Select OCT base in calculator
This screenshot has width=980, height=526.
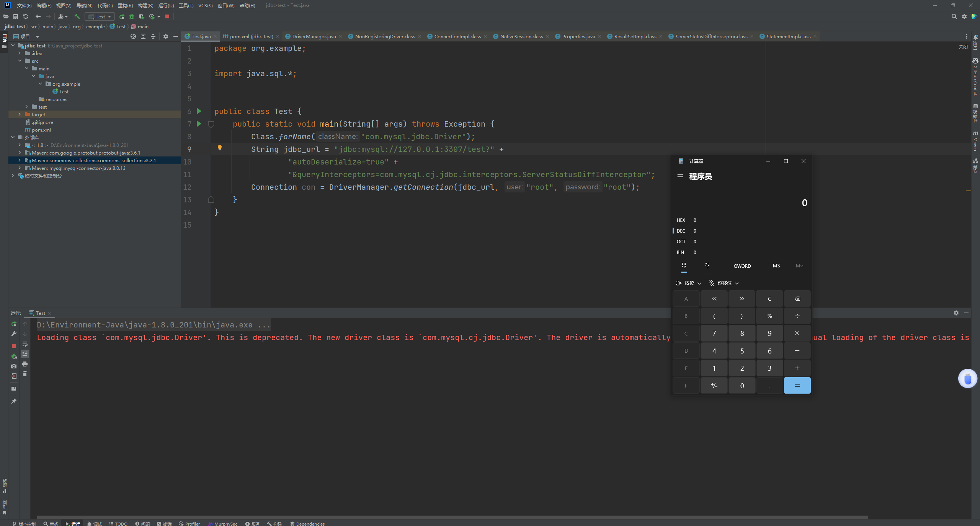pyautogui.click(x=742, y=242)
